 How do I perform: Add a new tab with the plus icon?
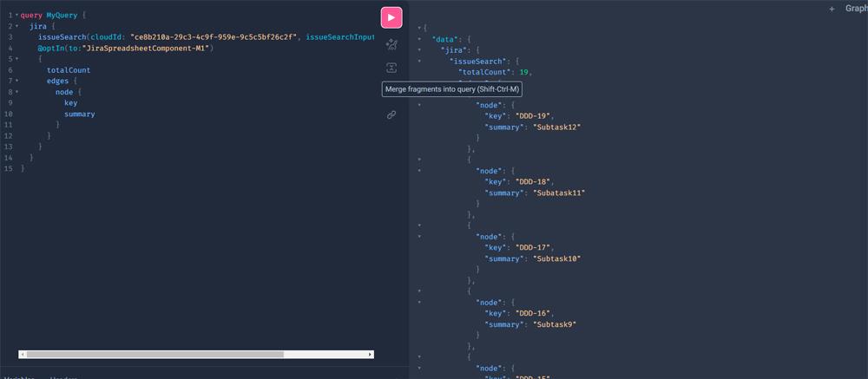(832, 9)
